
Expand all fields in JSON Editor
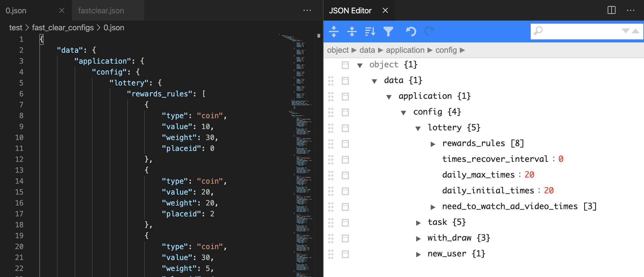(x=334, y=32)
